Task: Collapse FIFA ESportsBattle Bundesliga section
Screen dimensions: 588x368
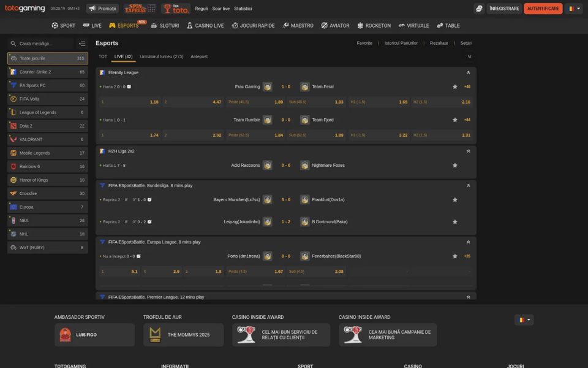Action: click(x=469, y=185)
